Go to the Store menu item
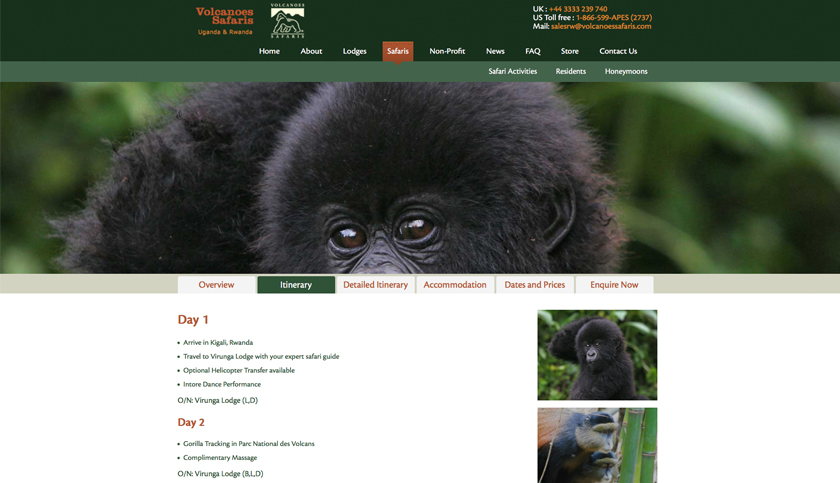 click(x=569, y=51)
